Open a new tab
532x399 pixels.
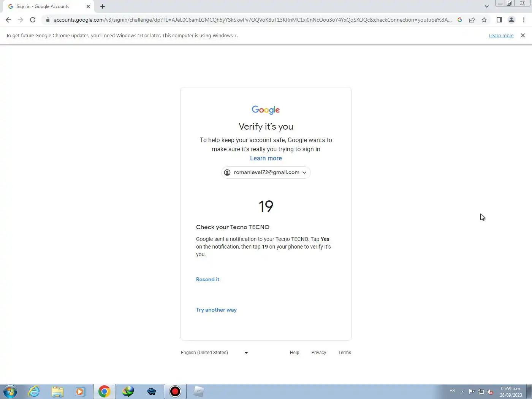(x=103, y=6)
